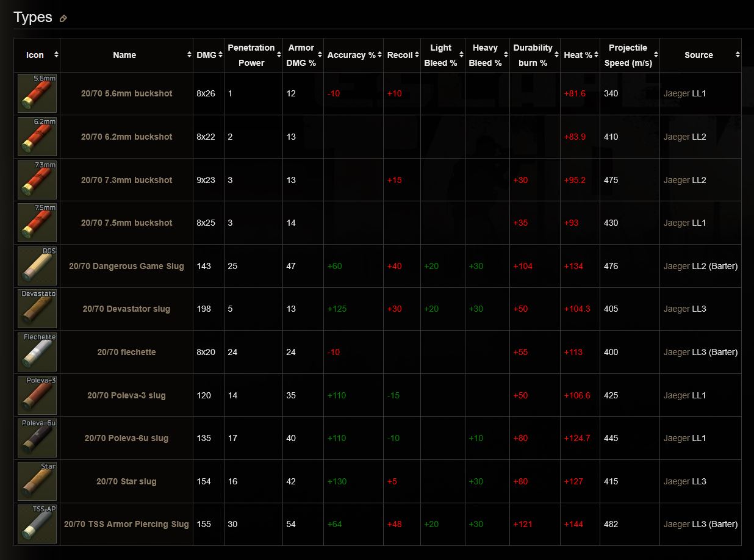Viewport: 754px width, 560px height.
Task: Follow Jaeger link in Dangerous Game Slug row
Action: click(677, 266)
